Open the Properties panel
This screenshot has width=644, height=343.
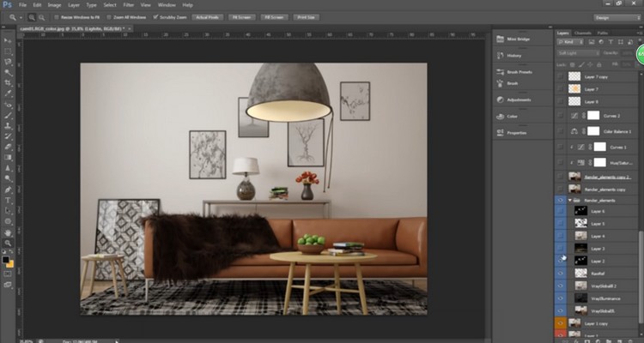click(516, 133)
